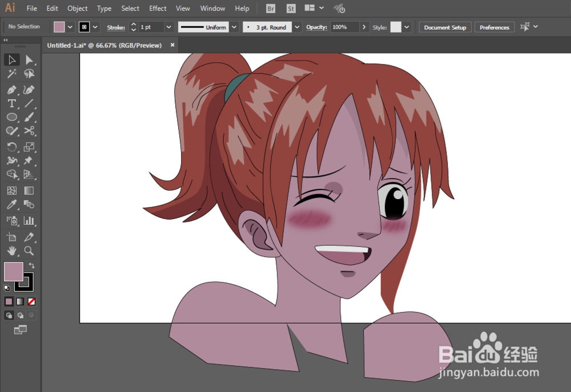Expand the Opacity slider arrow

pyautogui.click(x=363, y=27)
